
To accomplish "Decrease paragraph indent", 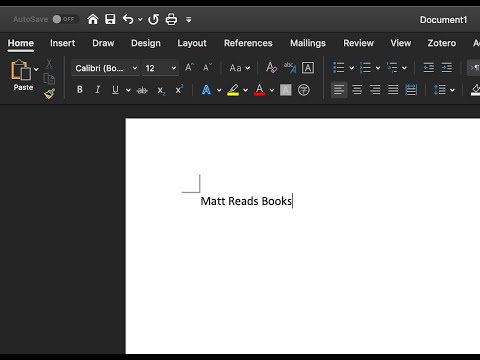I will coord(429,68).
